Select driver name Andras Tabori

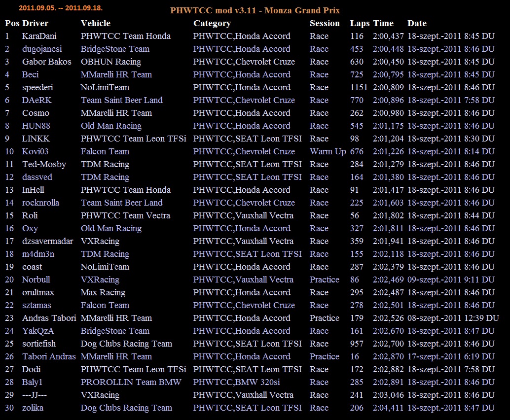coord(49,318)
